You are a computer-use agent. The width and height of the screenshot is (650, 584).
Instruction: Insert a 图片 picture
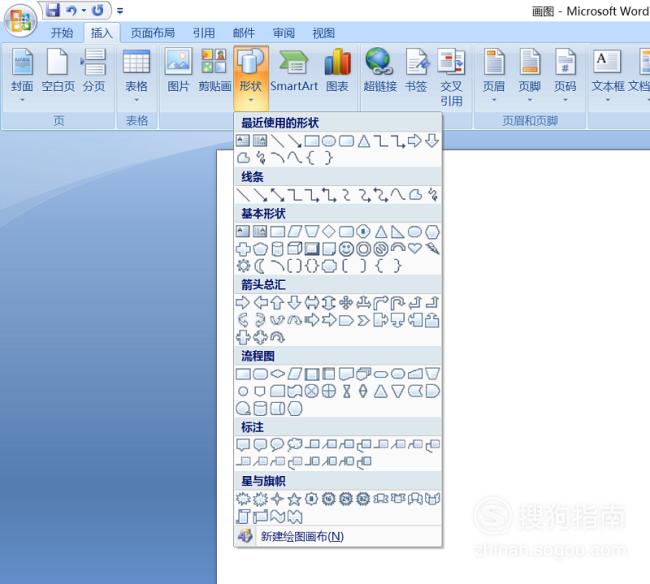[178, 70]
